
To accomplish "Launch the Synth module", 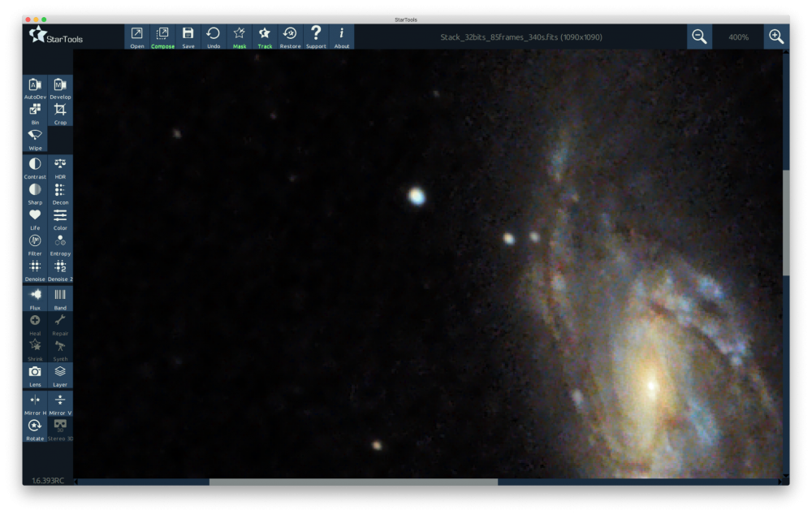I will pos(60,350).
